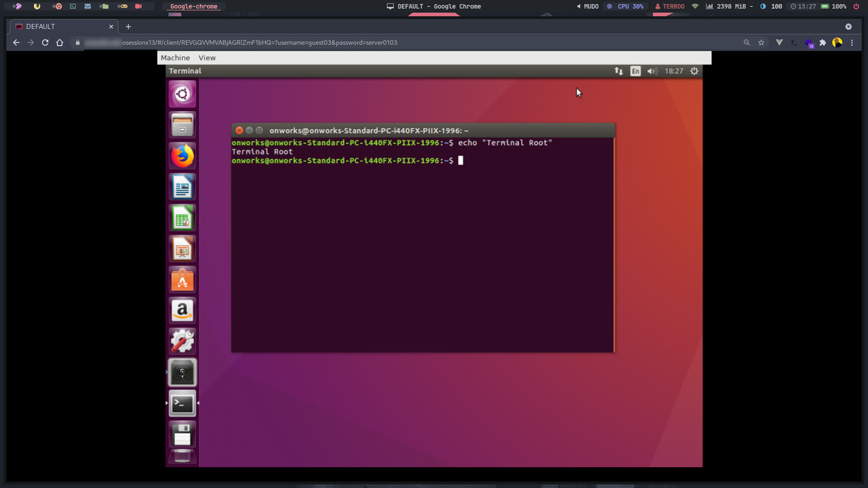View site info via lock icon
The height and width of the screenshot is (488, 868).
point(77,42)
